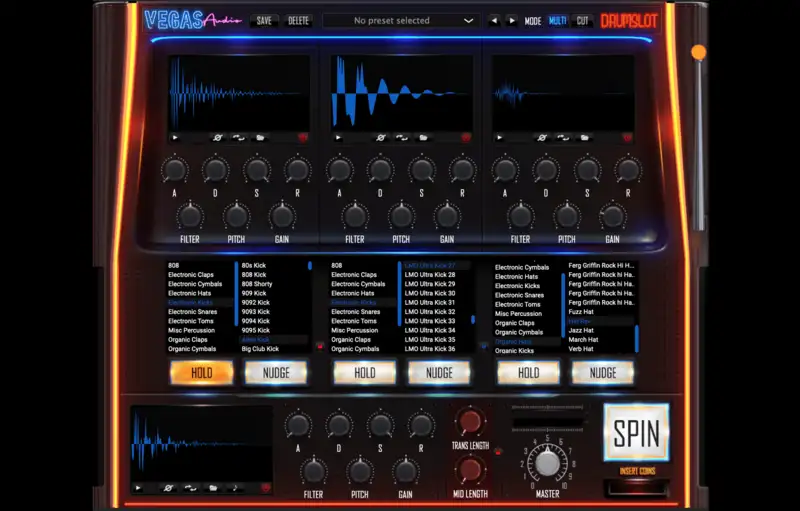Go to previous preset with left arrow

pos(493,21)
